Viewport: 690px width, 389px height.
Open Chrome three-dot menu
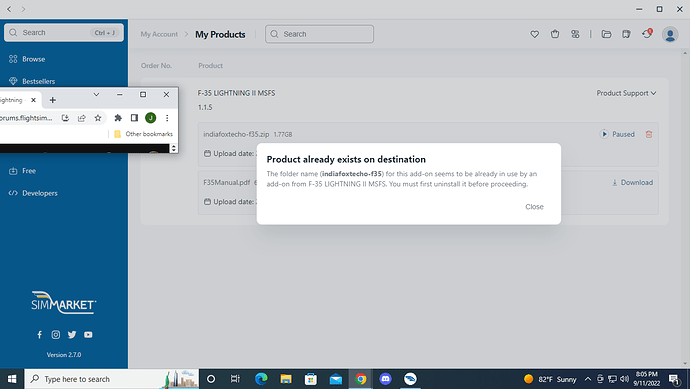pos(167,118)
